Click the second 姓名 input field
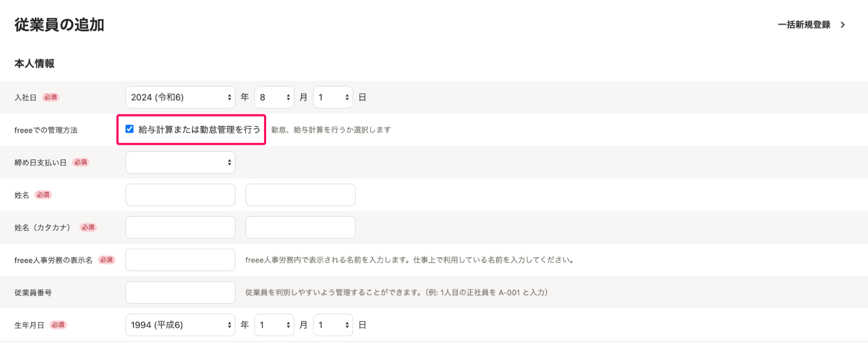Image resolution: width=868 pixels, height=346 pixels. (x=300, y=195)
